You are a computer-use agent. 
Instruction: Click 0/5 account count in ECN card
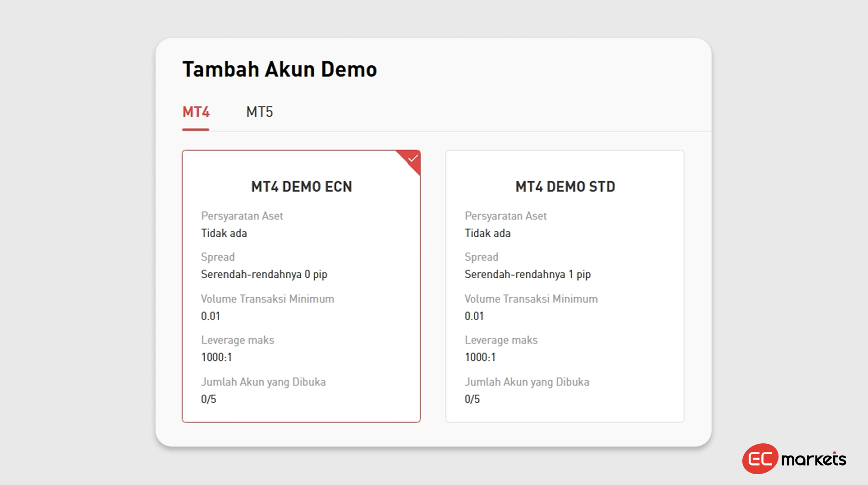point(208,399)
